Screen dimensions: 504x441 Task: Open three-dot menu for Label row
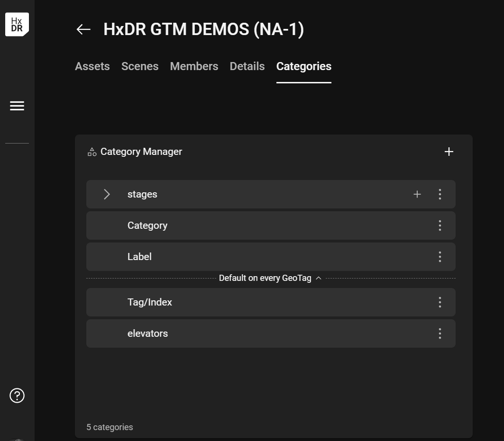click(440, 257)
